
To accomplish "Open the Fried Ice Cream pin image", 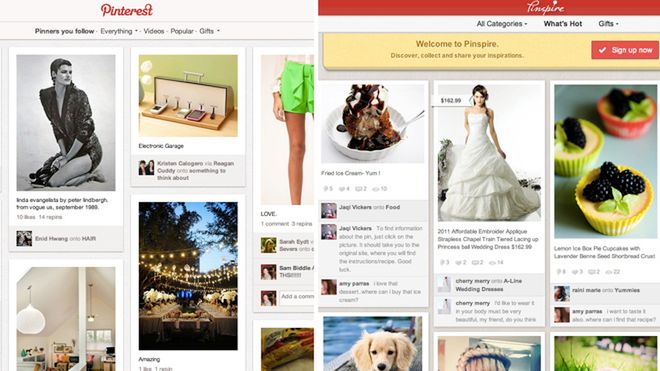I will pos(373,124).
